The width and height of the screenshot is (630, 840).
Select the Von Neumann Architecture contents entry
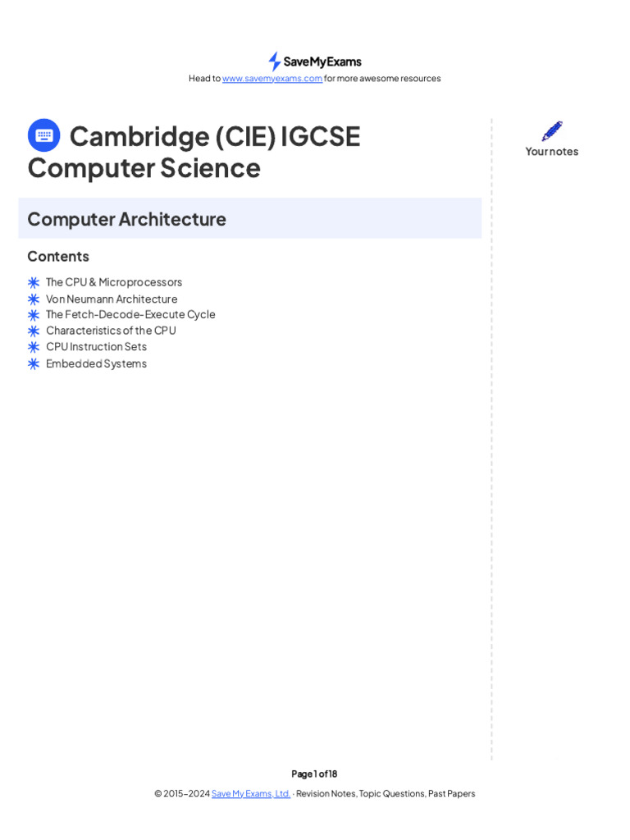tap(112, 299)
